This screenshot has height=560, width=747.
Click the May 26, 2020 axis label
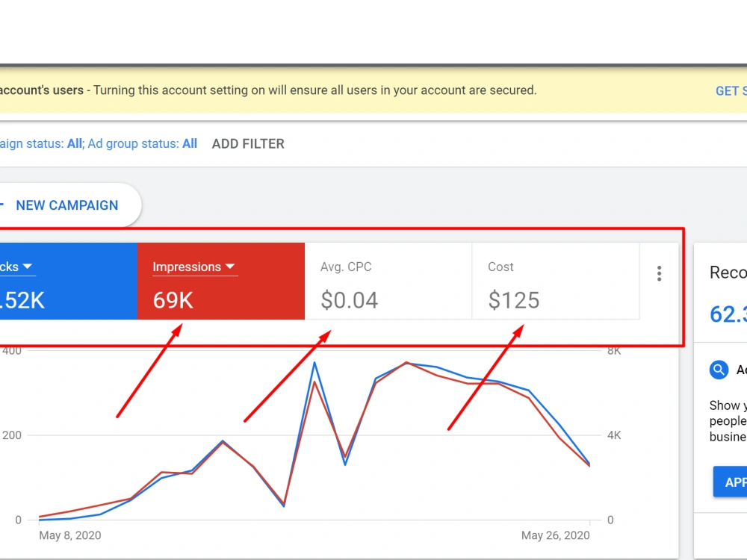pos(556,535)
